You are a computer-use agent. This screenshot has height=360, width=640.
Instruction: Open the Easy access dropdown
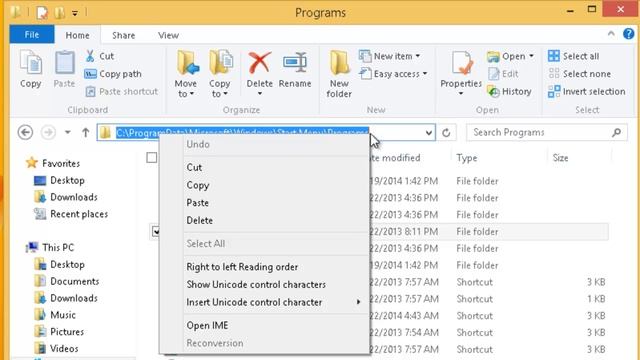(393, 74)
